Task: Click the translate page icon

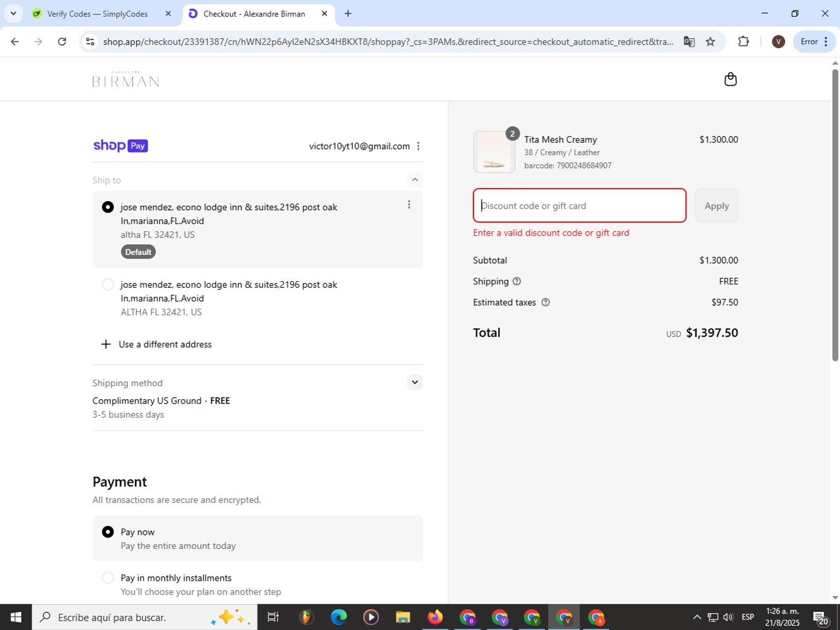Action: [689, 41]
